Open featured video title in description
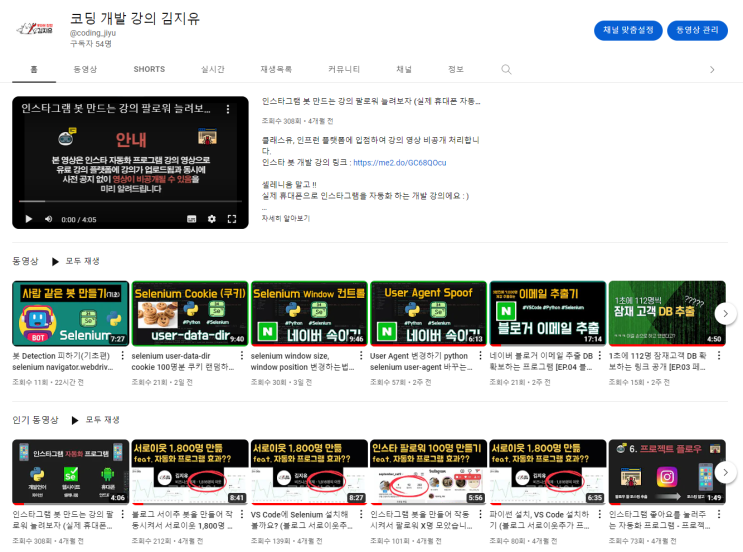The image size is (743, 552). coord(371,101)
